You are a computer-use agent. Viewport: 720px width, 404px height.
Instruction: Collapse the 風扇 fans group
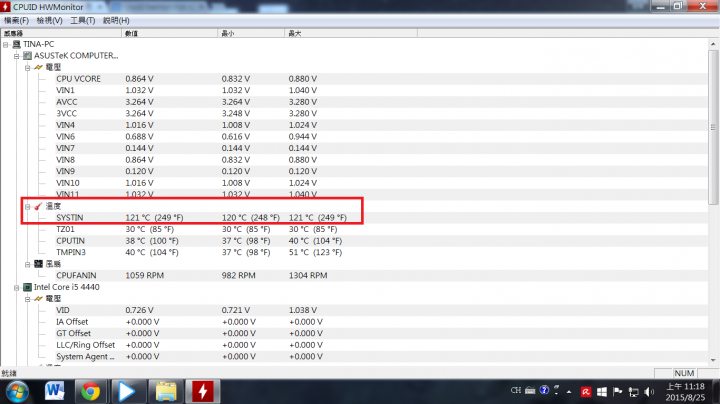click(x=28, y=264)
